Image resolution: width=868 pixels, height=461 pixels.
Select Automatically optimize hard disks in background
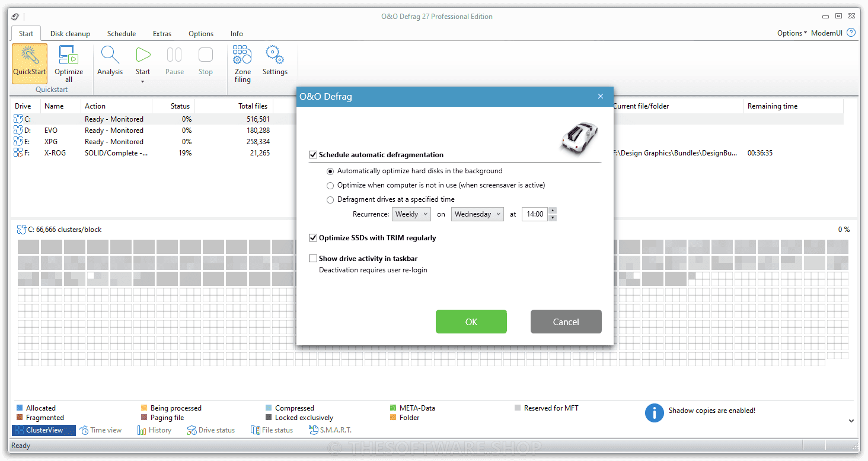(x=330, y=171)
